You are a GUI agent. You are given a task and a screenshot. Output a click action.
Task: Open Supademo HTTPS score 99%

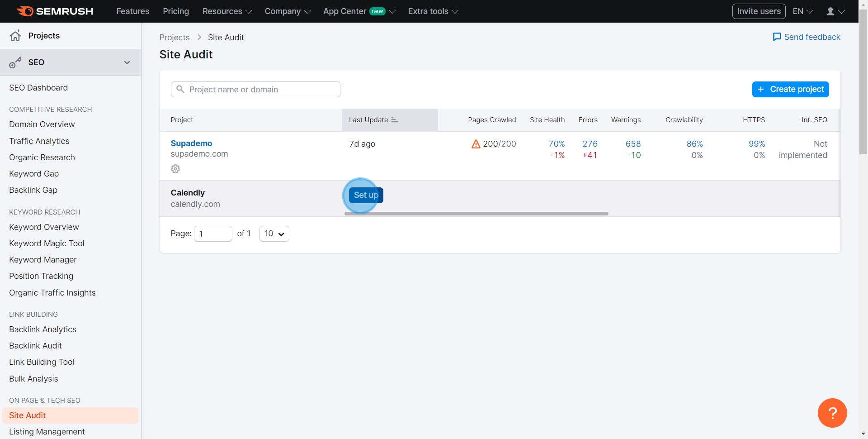pos(757,144)
